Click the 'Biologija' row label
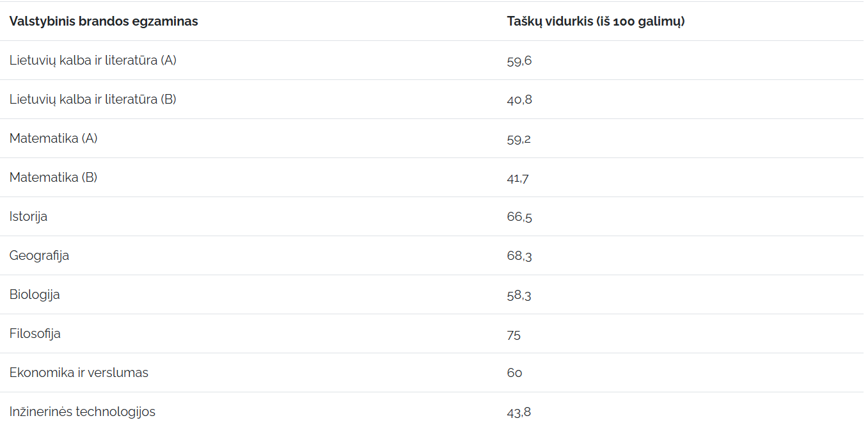This screenshot has width=868, height=425. pyautogui.click(x=35, y=294)
